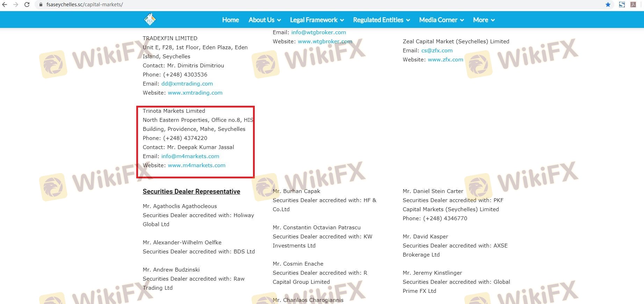Screen dimensions: 644x304
Task: Expand the About Us dropdown
Action: pyautogui.click(x=265, y=20)
